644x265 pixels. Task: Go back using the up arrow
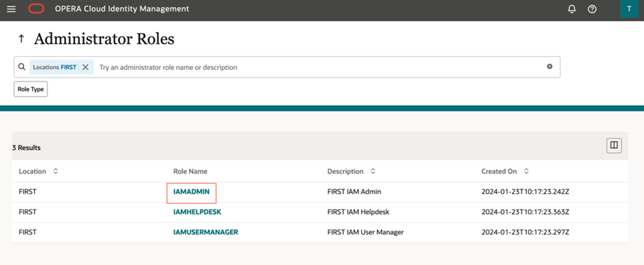pyautogui.click(x=21, y=39)
